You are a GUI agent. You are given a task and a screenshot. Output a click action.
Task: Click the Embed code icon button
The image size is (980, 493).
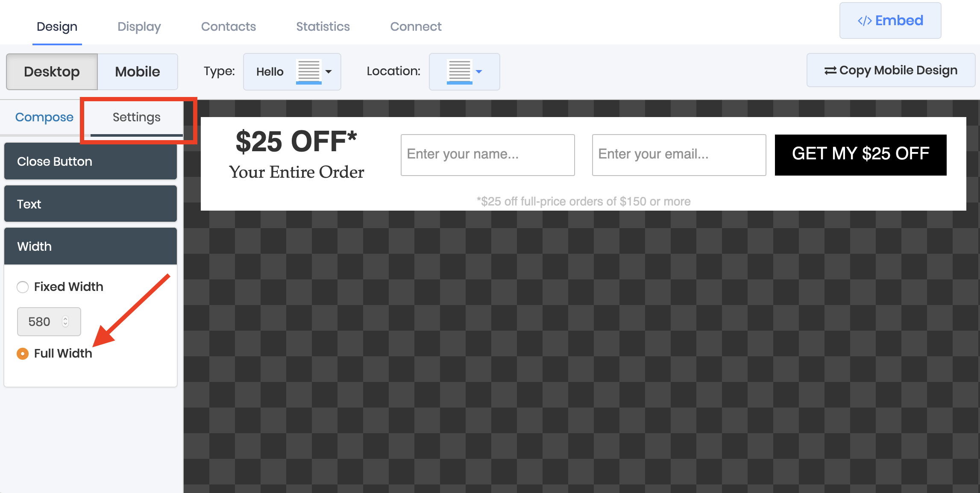864,21
